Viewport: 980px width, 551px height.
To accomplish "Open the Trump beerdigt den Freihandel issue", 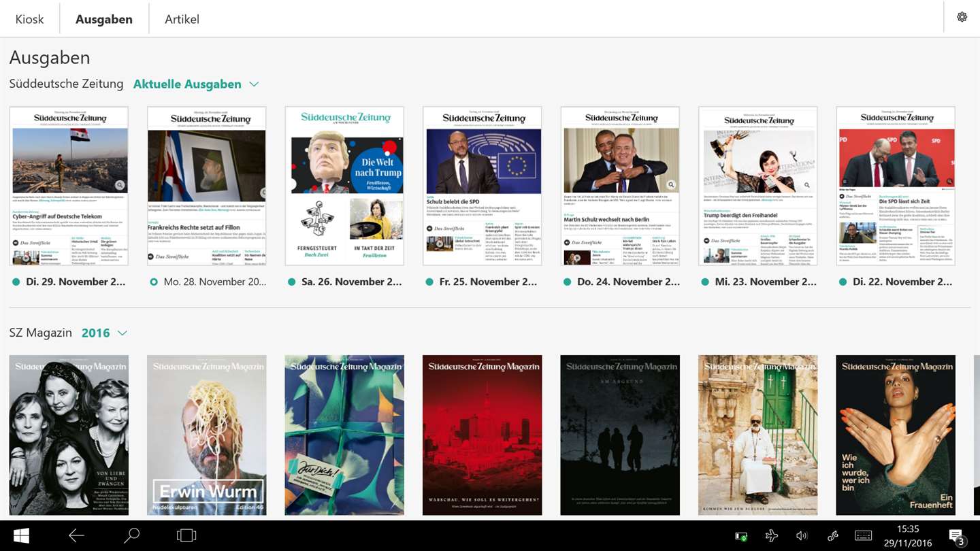I will pyautogui.click(x=758, y=186).
